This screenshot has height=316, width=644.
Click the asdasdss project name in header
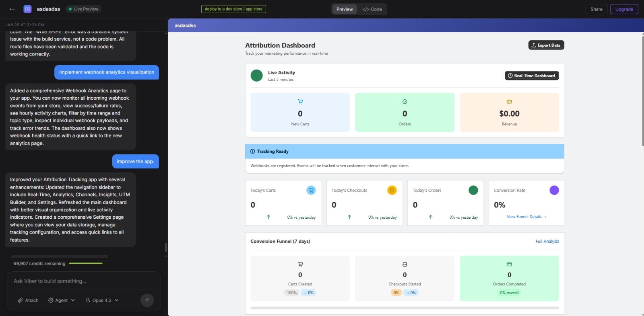pos(48,9)
